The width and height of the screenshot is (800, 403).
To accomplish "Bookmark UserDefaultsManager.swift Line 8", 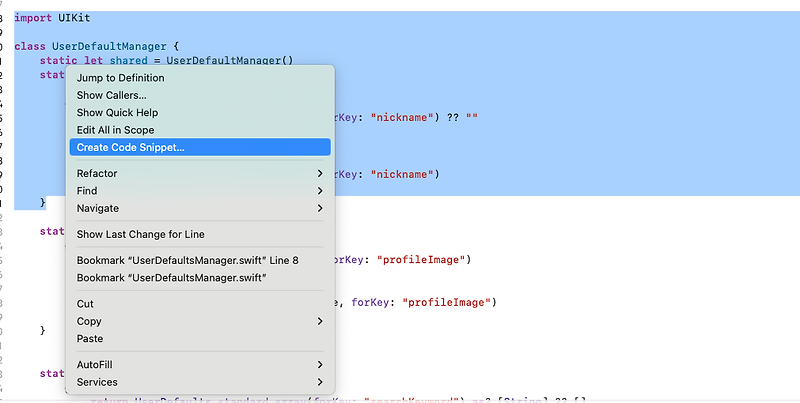I will coord(200,260).
